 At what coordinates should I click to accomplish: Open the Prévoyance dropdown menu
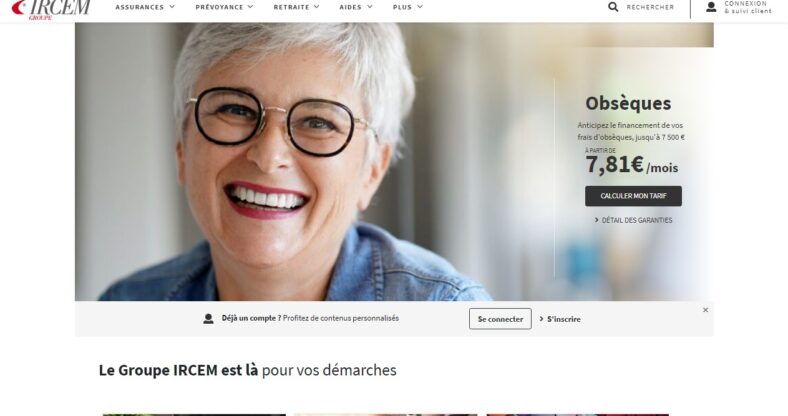pyautogui.click(x=225, y=7)
